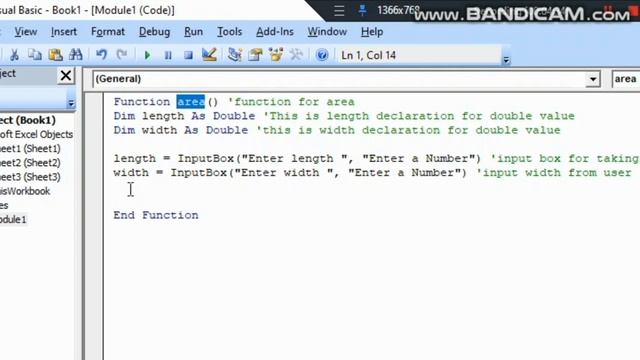Select Module1 in project tree
Image resolution: width=640 pixels, height=360 pixels.
[x=13, y=220]
